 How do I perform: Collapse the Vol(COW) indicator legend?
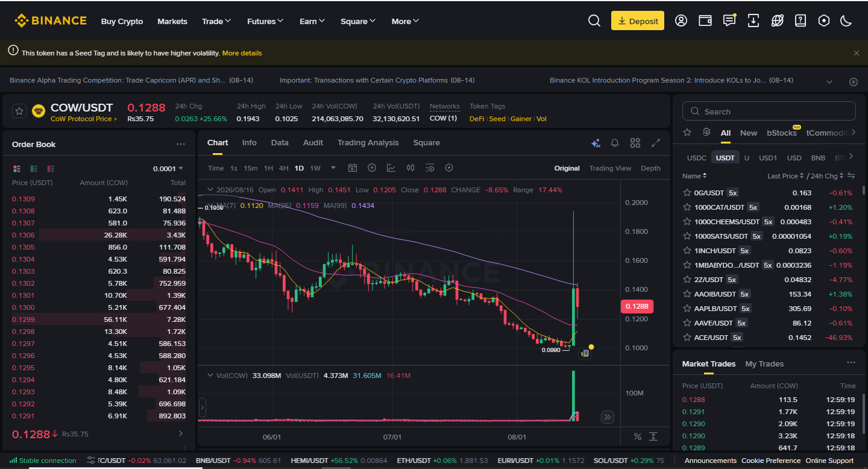[210, 376]
